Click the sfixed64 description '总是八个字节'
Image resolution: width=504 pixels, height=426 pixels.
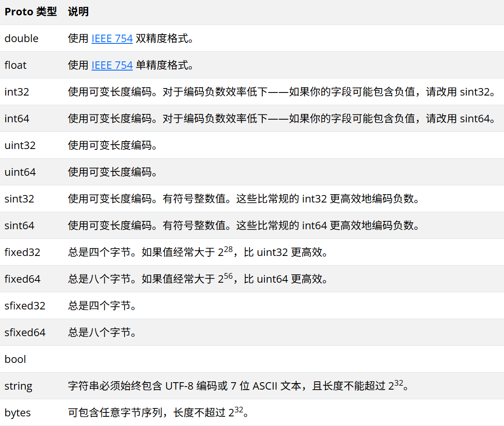(x=99, y=332)
